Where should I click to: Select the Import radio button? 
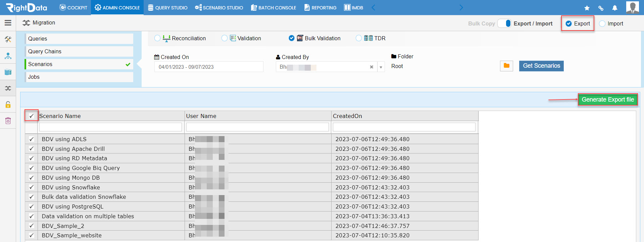pyautogui.click(x=602, y=23)
